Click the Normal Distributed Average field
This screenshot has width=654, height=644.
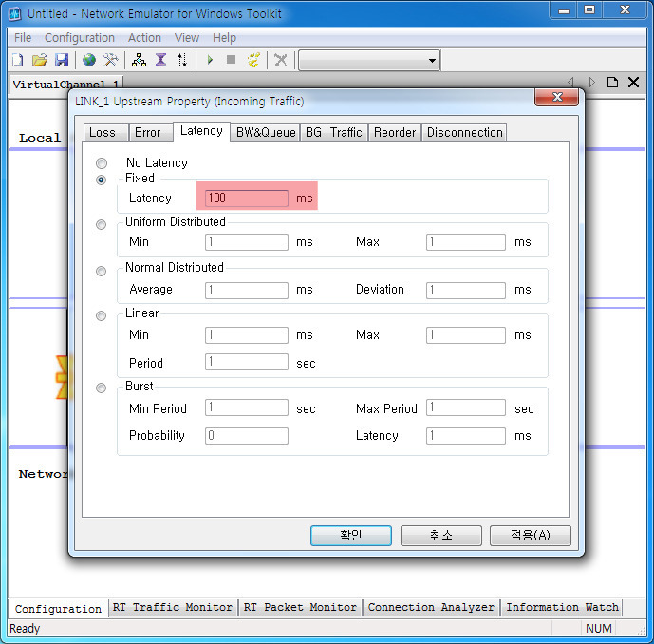coord(247,290)
